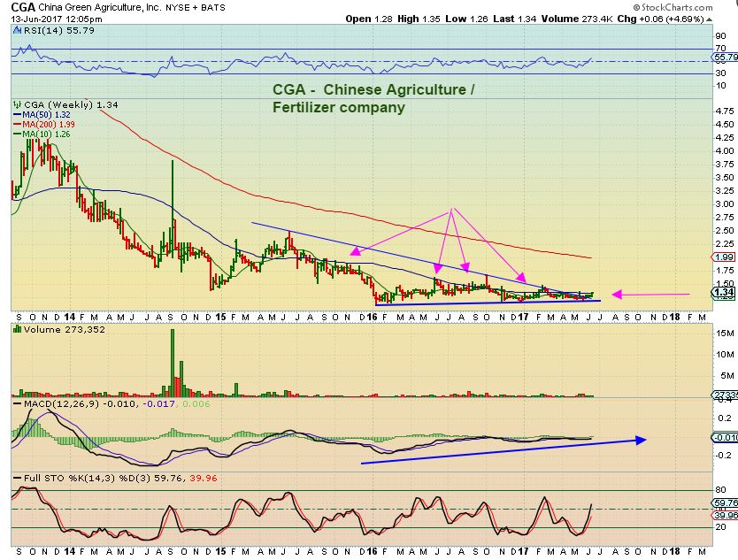Click the 1.75 price axis label
Viewport: 738px width, 560px height.
pos(724,271)
